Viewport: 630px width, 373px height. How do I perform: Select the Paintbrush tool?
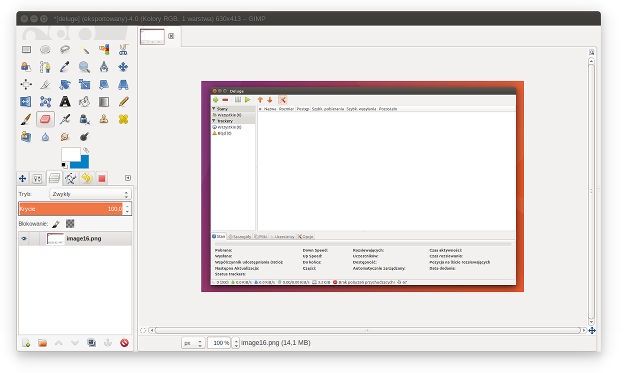(x=26, y=119)
